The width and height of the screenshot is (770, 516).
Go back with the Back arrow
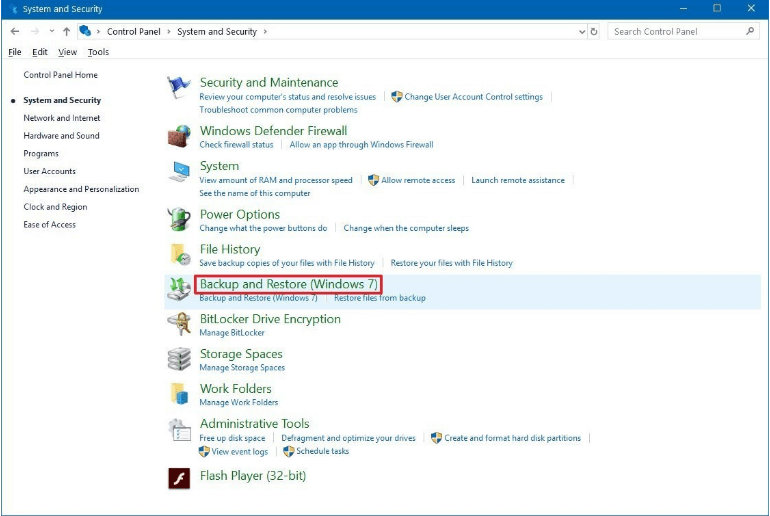[x=15, y=31]
